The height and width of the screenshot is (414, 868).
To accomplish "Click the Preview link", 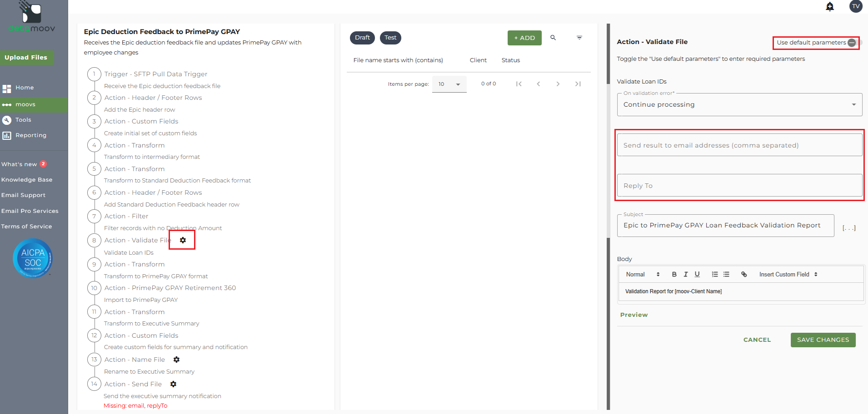I will point(634,315).
